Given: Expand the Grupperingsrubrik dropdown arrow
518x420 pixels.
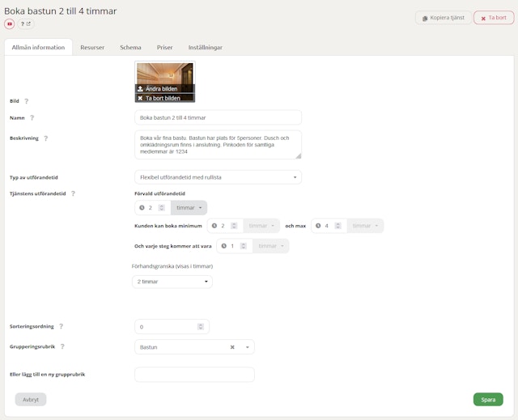Looking at the screenshot, I should pos(247,347).
